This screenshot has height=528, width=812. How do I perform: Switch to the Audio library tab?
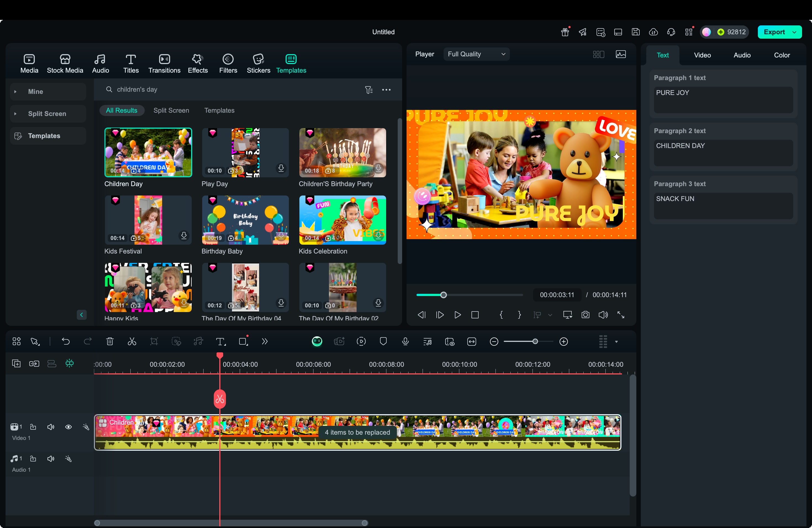coord(100,64)
